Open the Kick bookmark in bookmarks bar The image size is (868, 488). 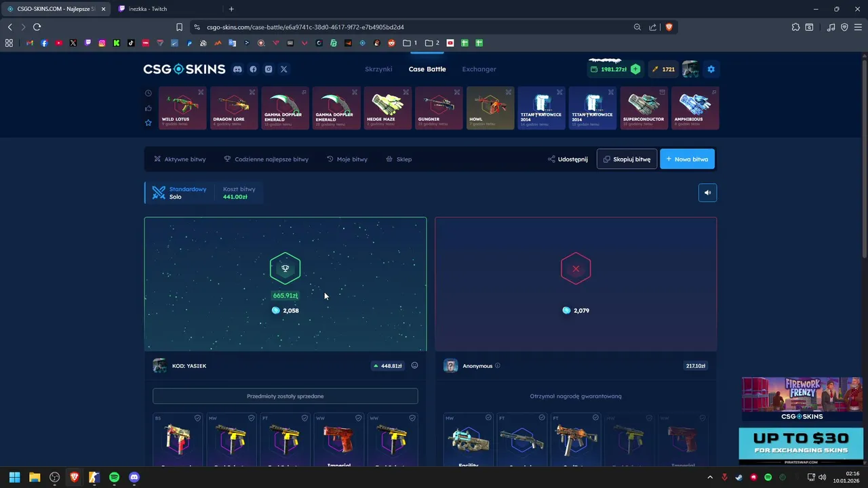(117, 43)
